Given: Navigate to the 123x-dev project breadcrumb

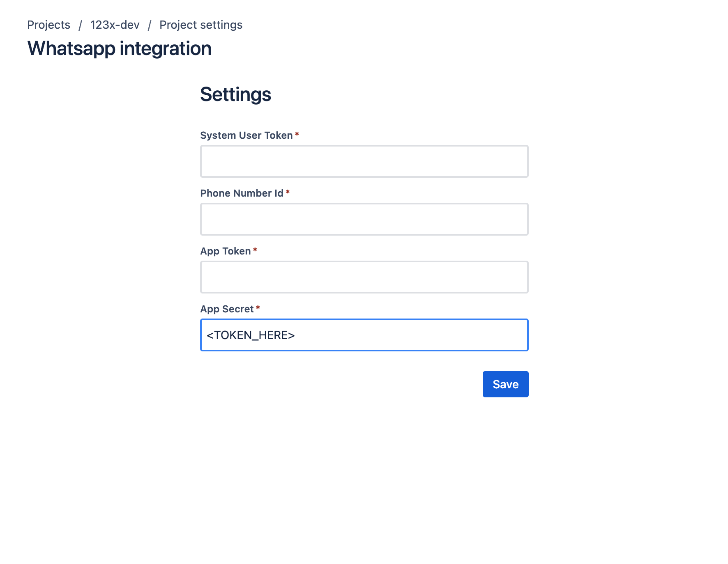Looking at the screenshot, I should [115, 25].
